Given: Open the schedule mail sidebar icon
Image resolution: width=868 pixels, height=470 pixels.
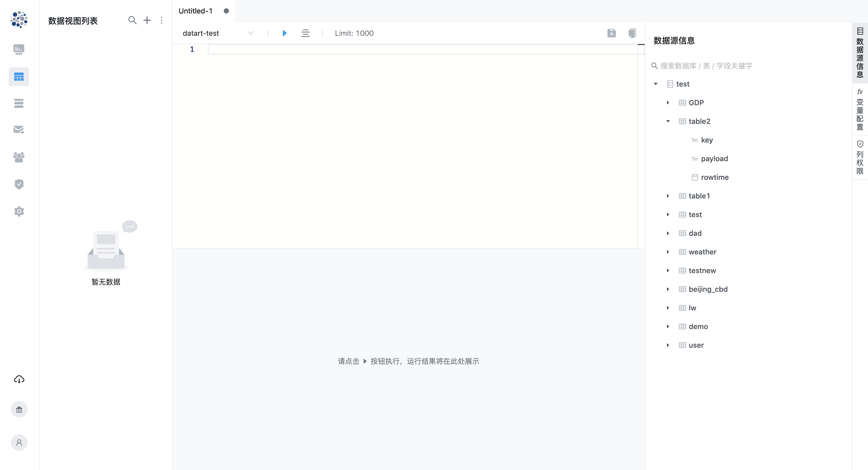Looking at the screenshot, I should click(19, 130).
